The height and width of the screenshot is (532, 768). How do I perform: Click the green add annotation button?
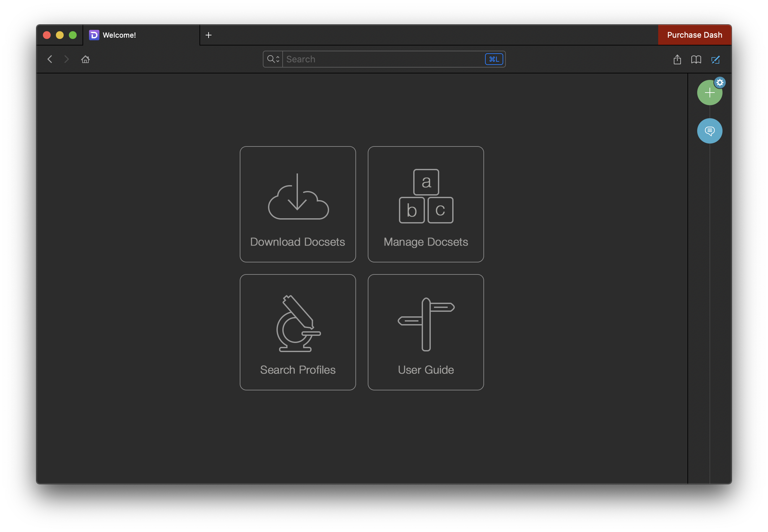(709, 93)
